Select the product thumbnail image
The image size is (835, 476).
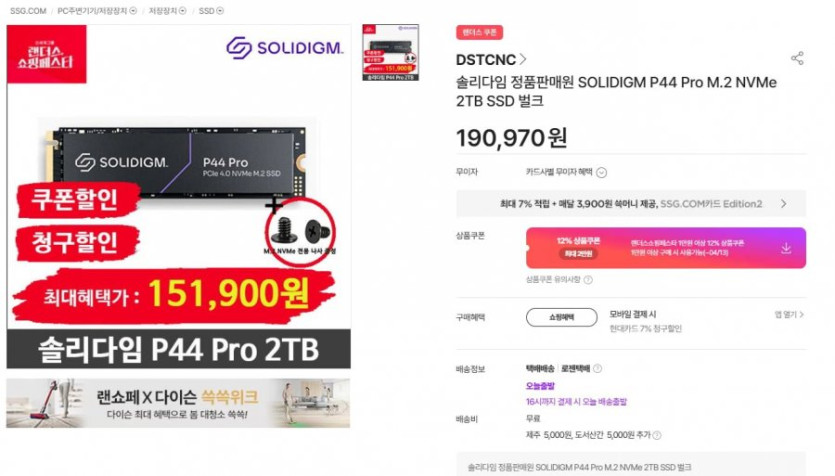(390, 52)
